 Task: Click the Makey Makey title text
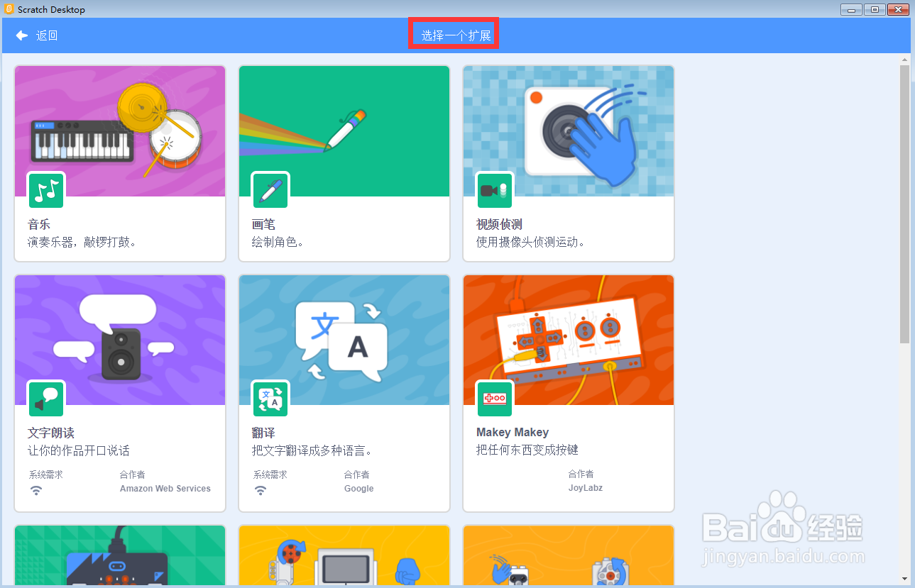(x=513, y=432)
